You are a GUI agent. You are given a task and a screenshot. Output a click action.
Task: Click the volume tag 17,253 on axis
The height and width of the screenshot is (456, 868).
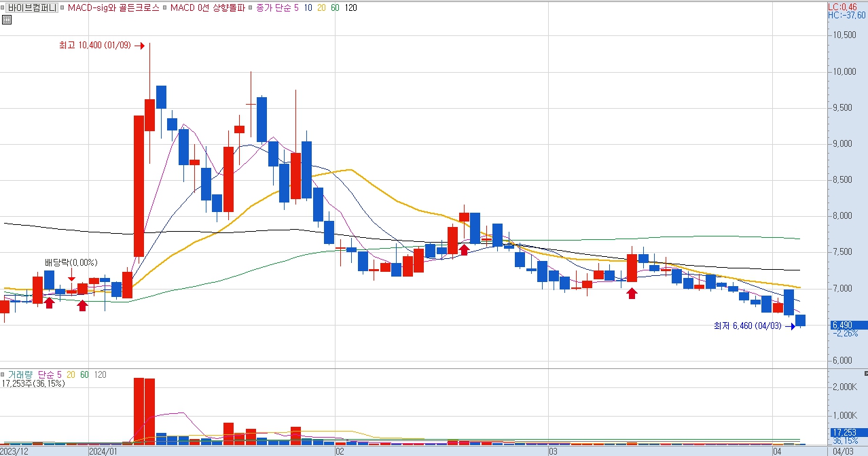[848, 432]
